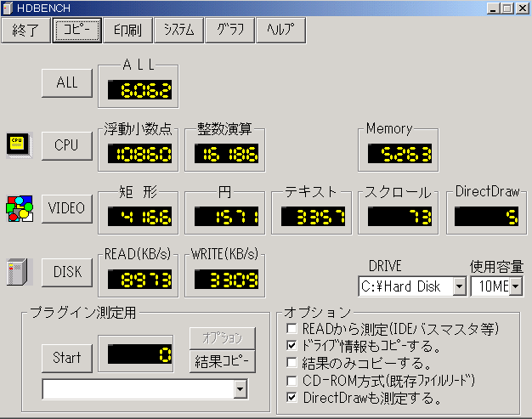Run the VIDEO benchmark button
Screen dimensions: 532x419
[x=67, y=209]
